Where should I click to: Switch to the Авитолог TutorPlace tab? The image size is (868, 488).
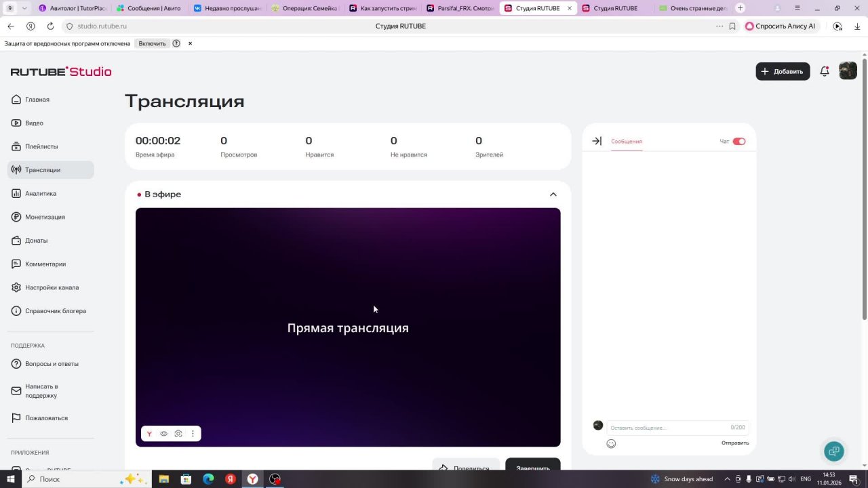click(x=73, y=8)
